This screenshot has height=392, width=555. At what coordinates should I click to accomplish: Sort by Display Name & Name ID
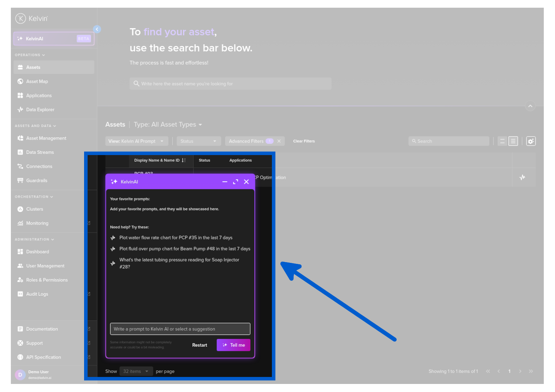click(x=184, y=160)
